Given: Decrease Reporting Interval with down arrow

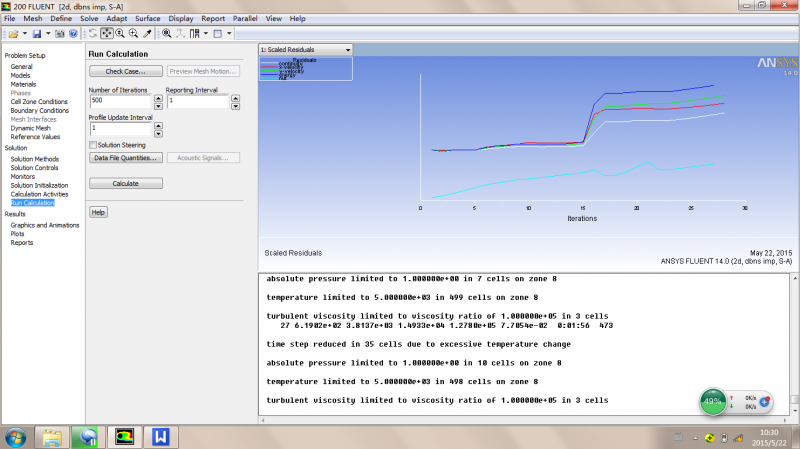Looking at the screenshot, I should tap(235, 106).
